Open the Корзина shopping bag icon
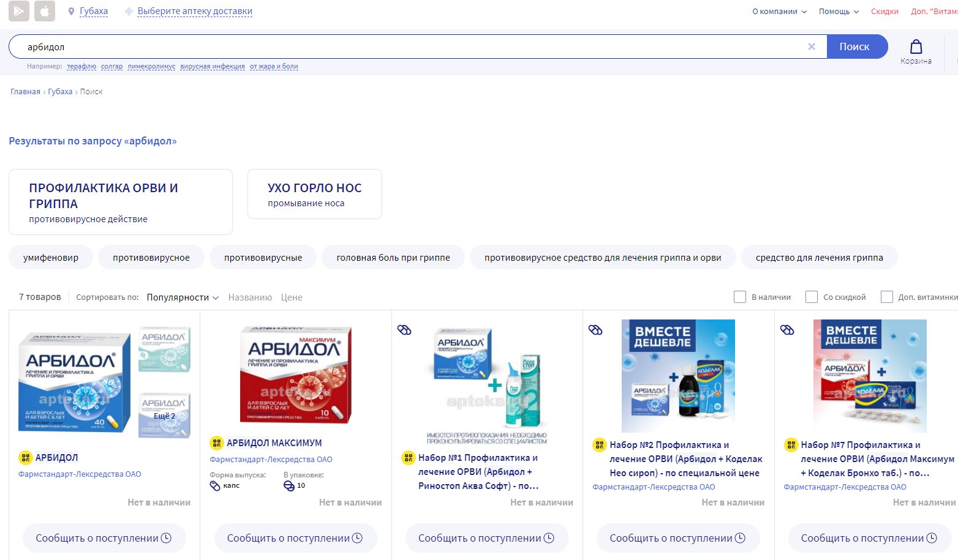Screen dimensions: 958x560 click(x=916, y=47)
